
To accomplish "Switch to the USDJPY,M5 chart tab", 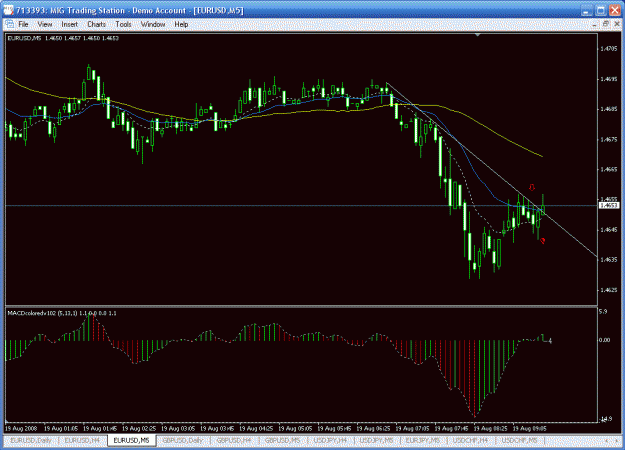I will point(376,440).
